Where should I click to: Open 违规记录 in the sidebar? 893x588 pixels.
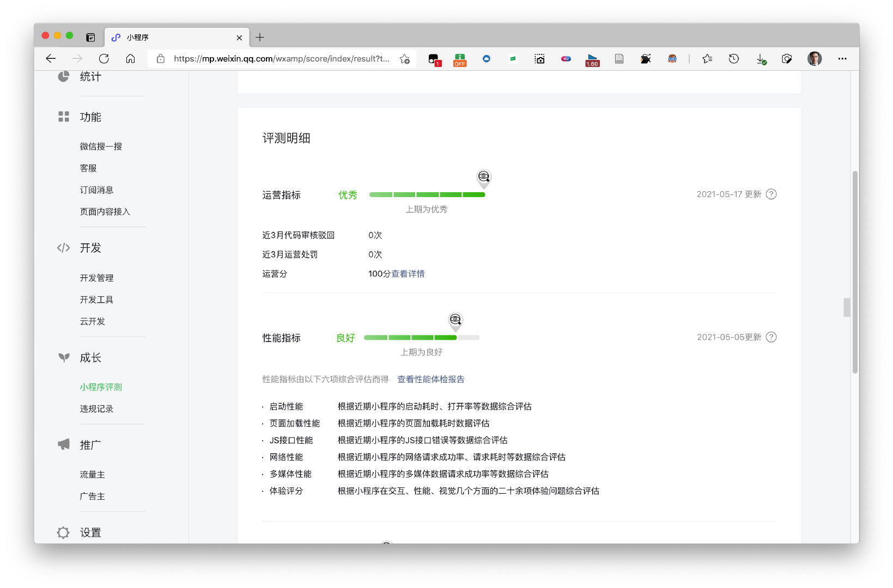pos(96,409)
